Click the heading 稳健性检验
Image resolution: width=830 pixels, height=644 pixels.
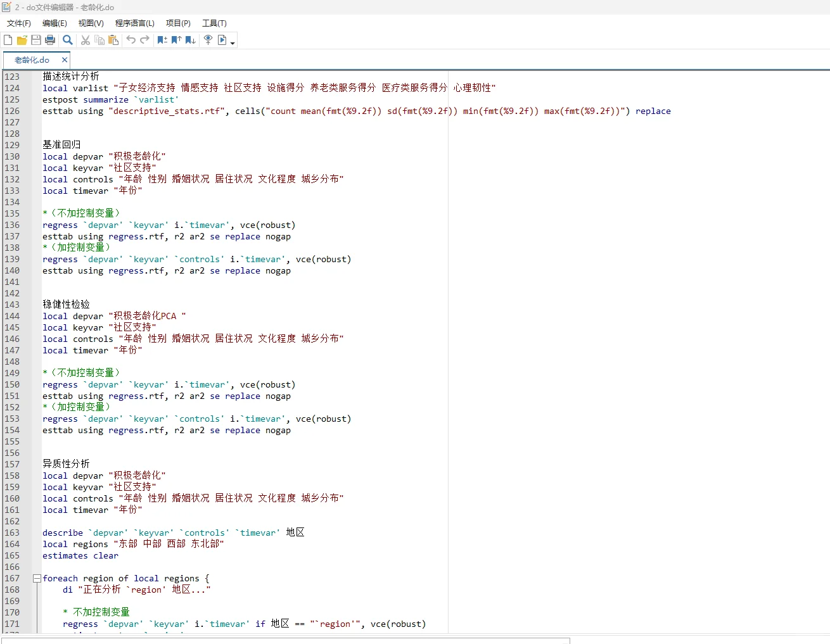tap(66, 305)
